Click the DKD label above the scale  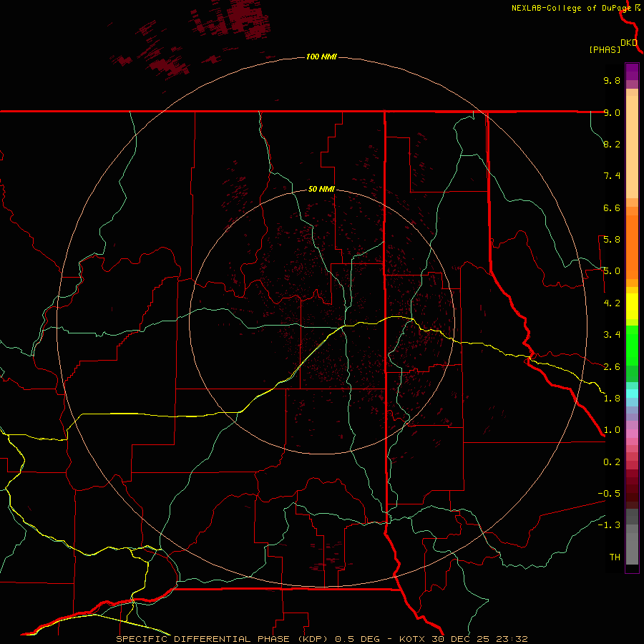[x=629, y=43]
